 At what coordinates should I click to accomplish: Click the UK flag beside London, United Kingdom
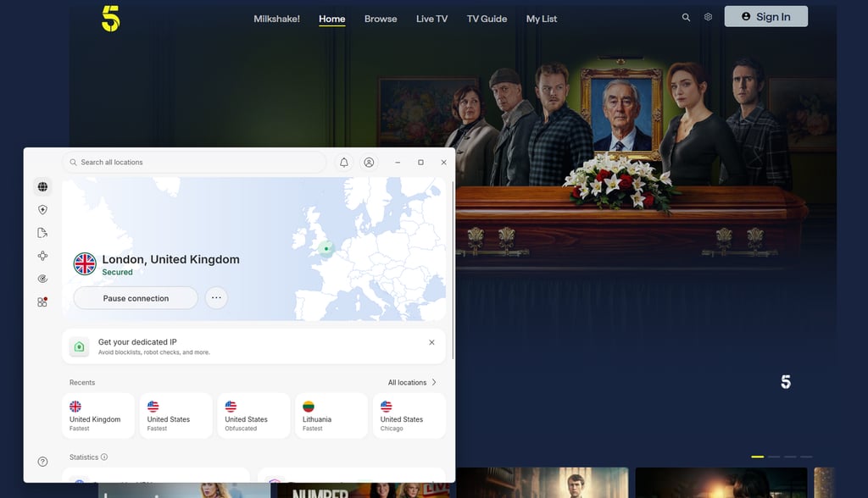click(86, 264)
